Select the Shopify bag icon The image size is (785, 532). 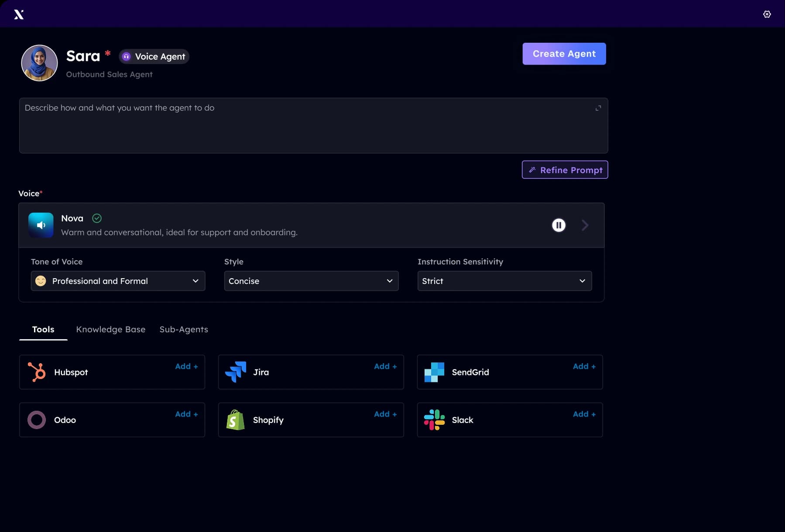click(235, 420)
